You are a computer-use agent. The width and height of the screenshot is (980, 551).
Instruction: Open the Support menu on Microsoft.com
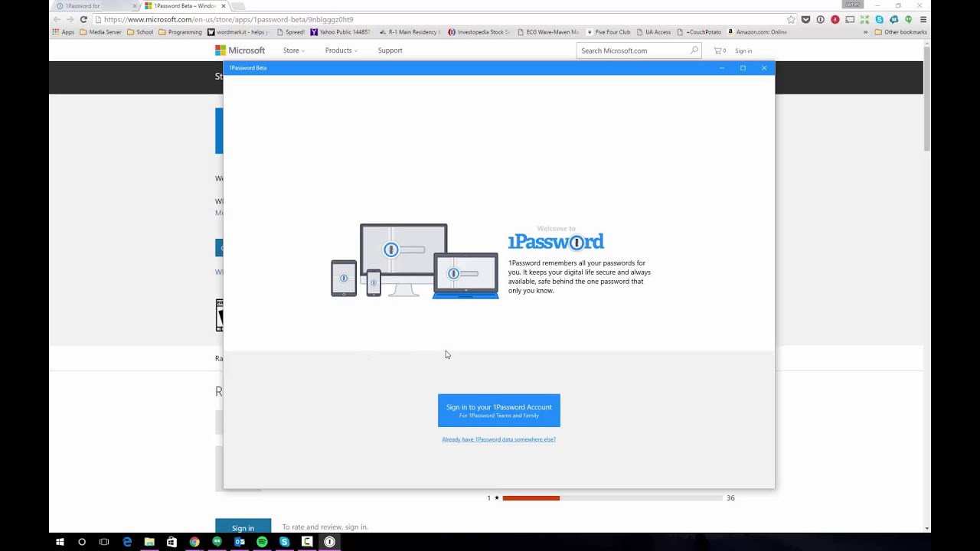(x=390, y=51)
